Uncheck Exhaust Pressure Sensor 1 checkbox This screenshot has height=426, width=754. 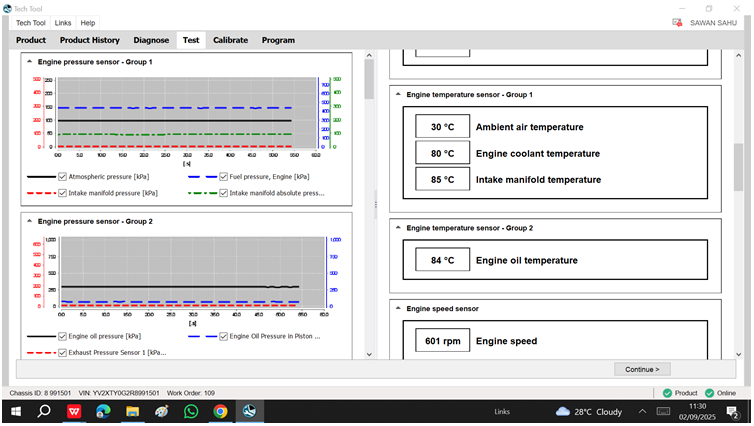coord(63,353)
